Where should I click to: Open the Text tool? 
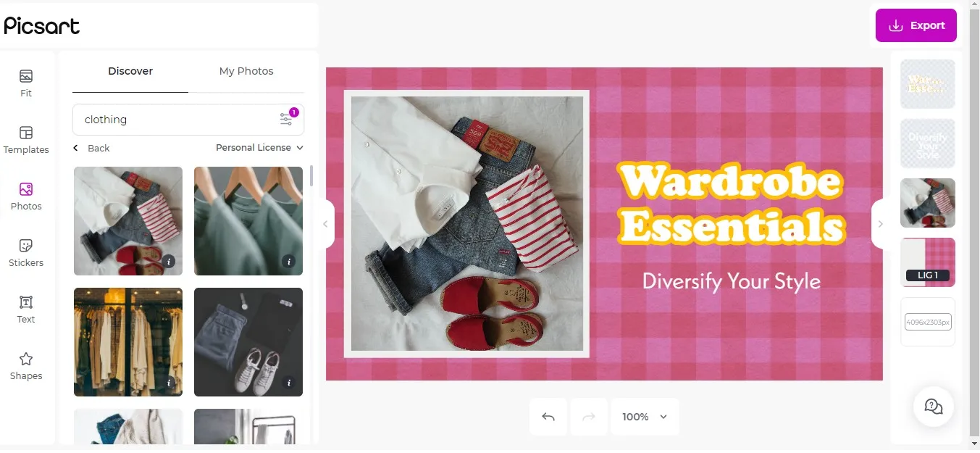[26, 309]
